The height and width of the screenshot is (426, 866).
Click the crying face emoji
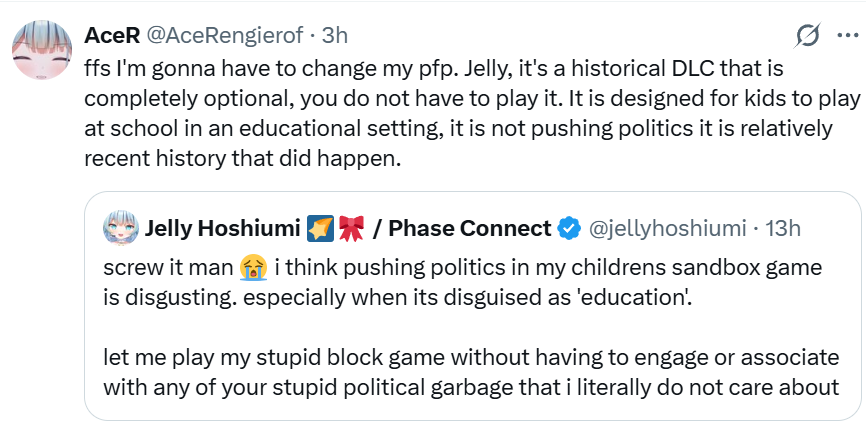coord(253,267)
